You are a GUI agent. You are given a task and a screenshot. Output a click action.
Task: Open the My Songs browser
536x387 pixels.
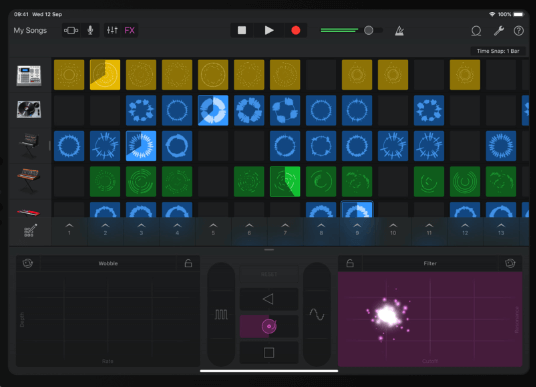click(30, 30)
